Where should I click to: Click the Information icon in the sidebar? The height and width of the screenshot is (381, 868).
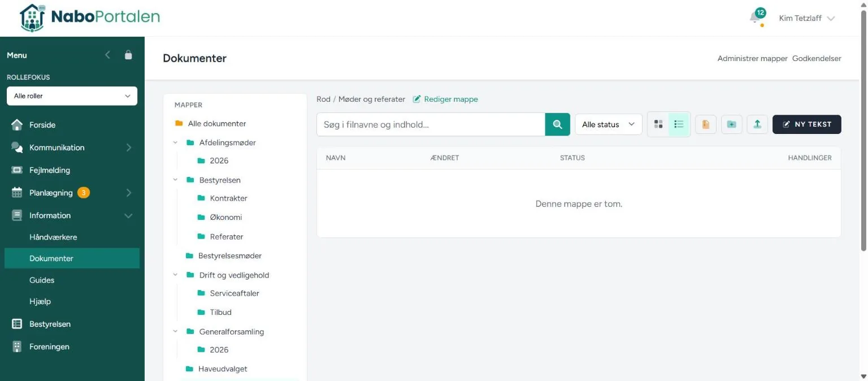pyautogui.click(x=17, y=215)
